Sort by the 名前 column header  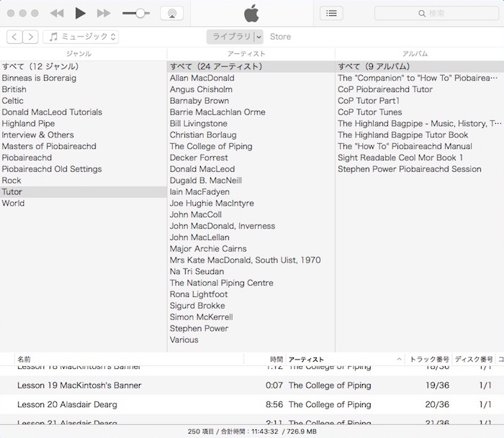tap(24, 359)
